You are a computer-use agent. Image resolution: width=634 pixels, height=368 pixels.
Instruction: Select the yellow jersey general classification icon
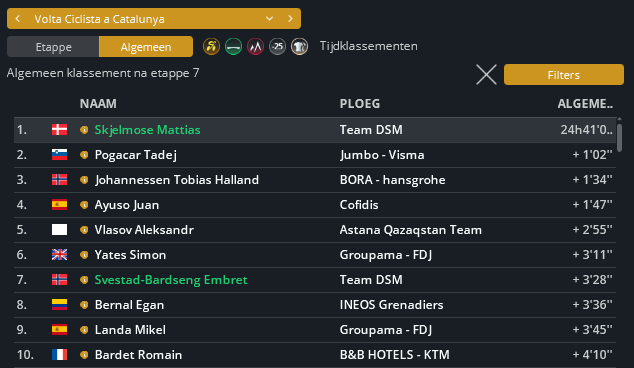coord(211,47)
